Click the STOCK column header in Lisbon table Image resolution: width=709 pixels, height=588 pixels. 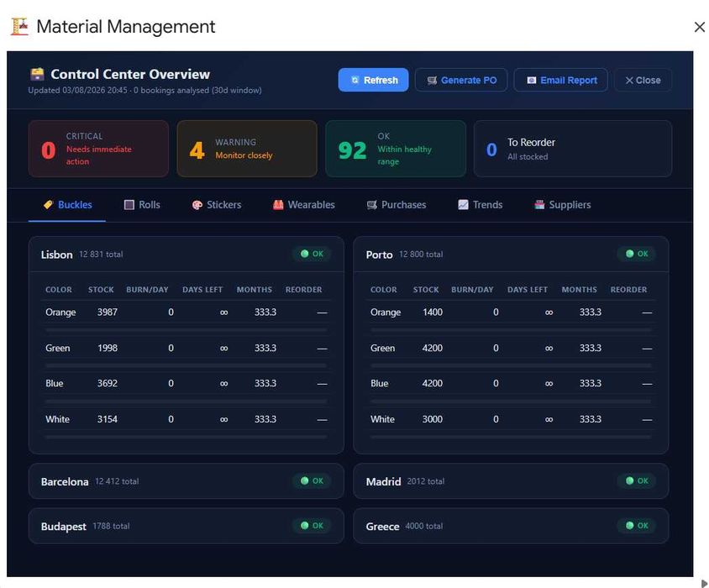pos(101,290)
